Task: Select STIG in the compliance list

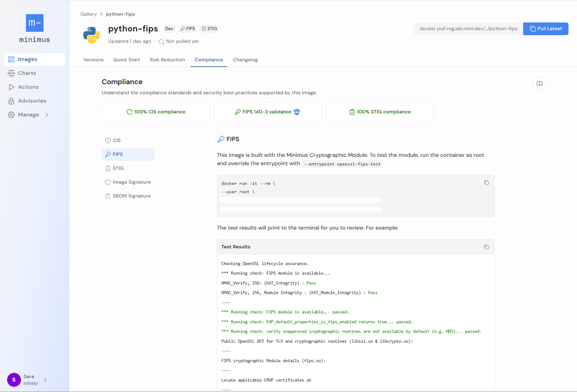Action: [x=128, y=168]
